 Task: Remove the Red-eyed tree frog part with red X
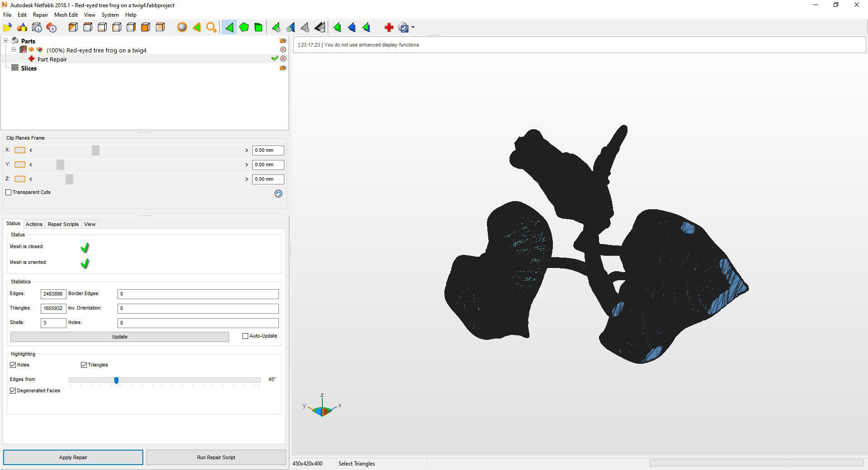[x=283, y=50]
